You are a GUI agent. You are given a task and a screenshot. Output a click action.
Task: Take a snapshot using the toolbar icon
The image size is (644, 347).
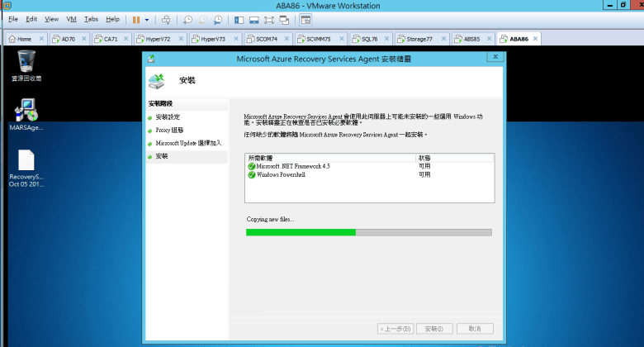pos(187,19)
